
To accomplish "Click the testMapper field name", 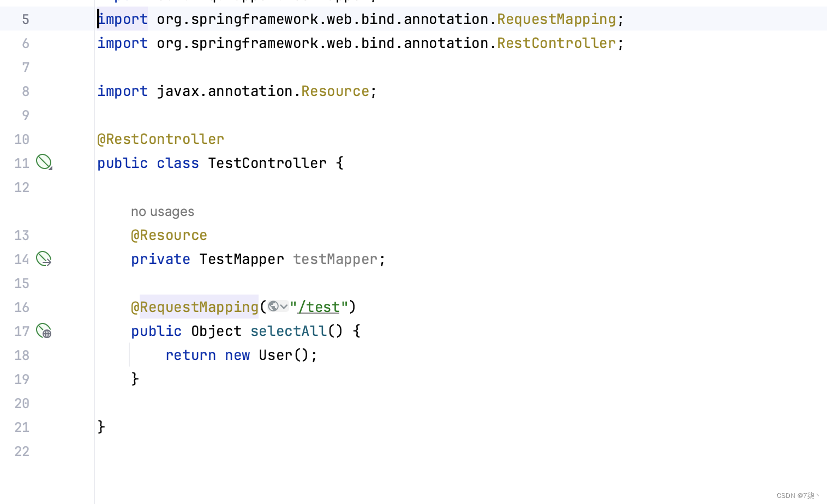I will (335, 259).
